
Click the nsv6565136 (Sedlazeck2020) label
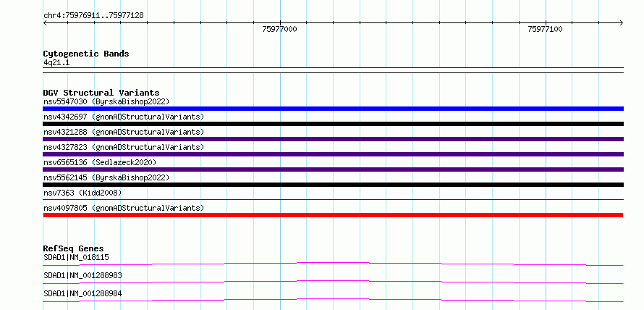(x=100, y=162)
